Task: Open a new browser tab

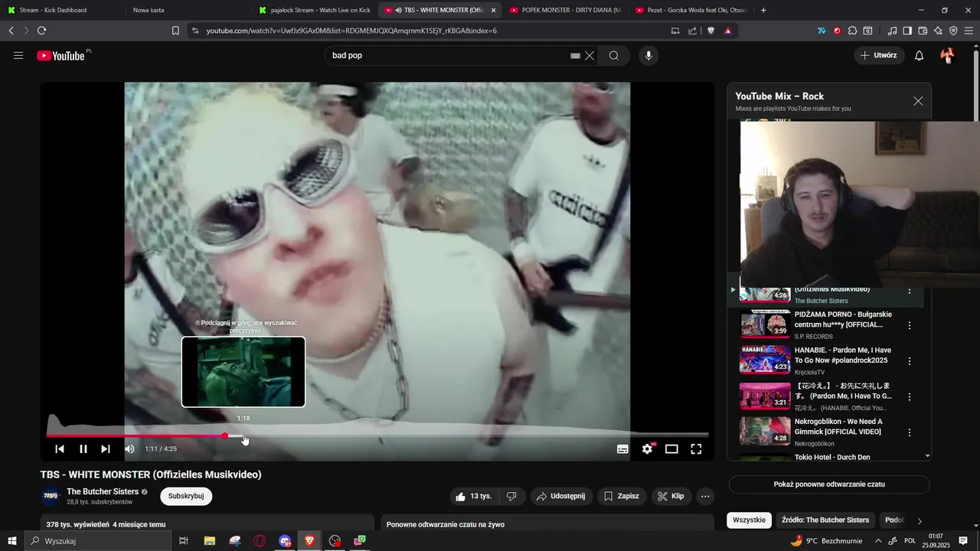Action: click(763, 10)
